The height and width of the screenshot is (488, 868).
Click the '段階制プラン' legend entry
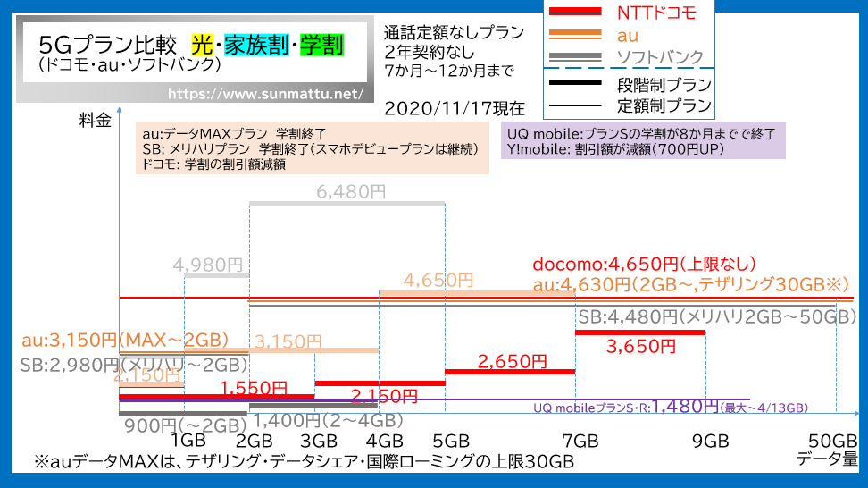[664, 85]
